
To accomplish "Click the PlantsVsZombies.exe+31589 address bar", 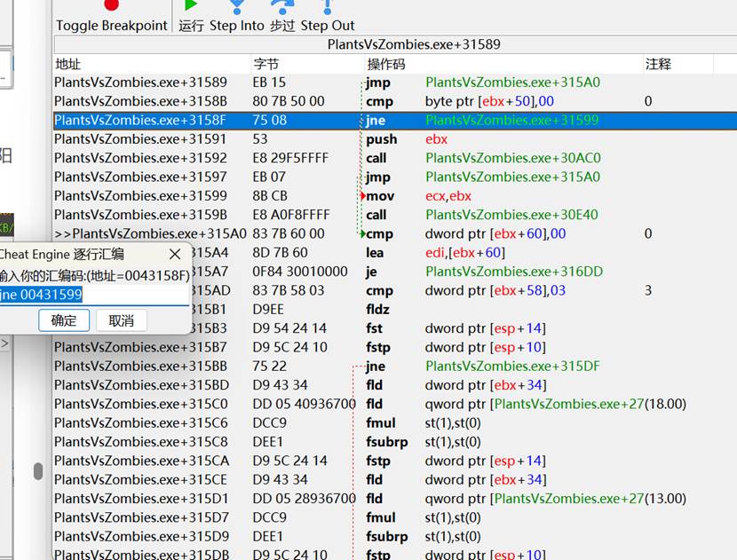I will coord(395,44).
